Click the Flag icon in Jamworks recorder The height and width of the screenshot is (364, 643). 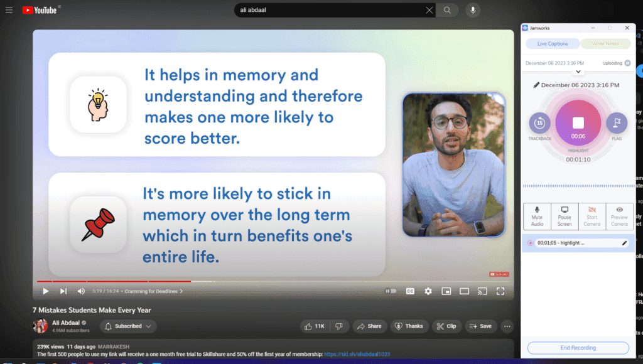pyautogui.click(x=617, y=124)
